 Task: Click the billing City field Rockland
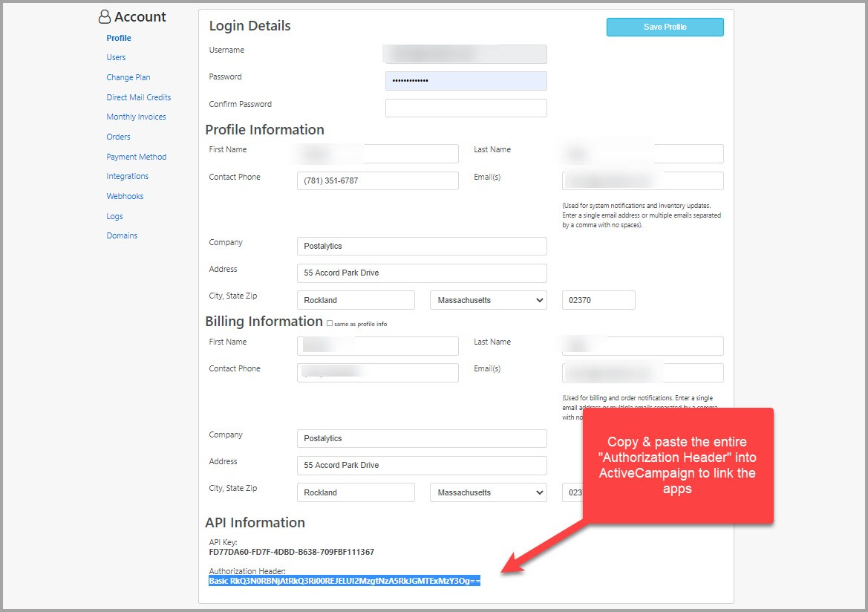[356, 492]
